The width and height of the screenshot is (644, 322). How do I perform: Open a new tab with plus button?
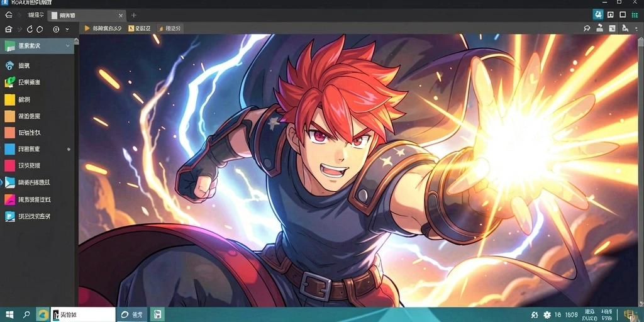click(x=133, y=16)
